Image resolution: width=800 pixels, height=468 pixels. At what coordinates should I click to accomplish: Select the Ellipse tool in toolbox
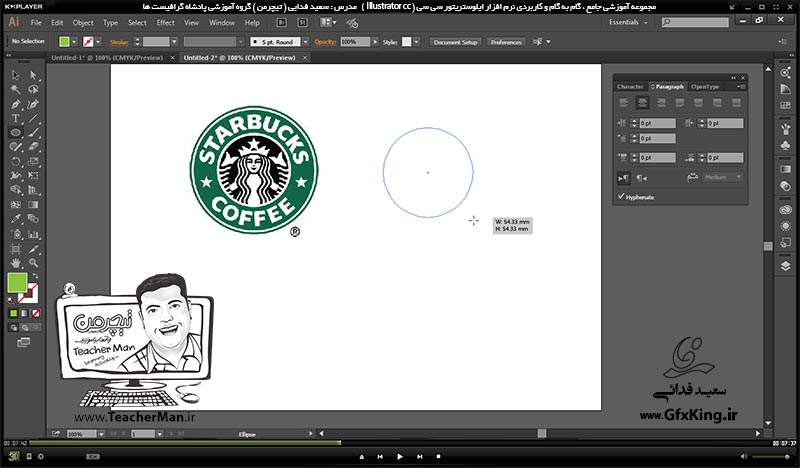15,133
